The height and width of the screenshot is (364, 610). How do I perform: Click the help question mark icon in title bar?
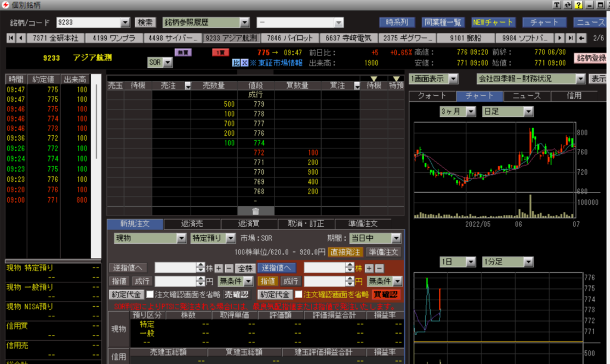pyautogui.click(x=577, y=5)
